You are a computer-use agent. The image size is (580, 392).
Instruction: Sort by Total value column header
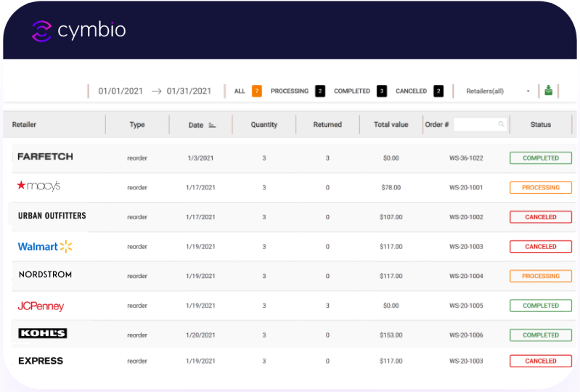391,125
